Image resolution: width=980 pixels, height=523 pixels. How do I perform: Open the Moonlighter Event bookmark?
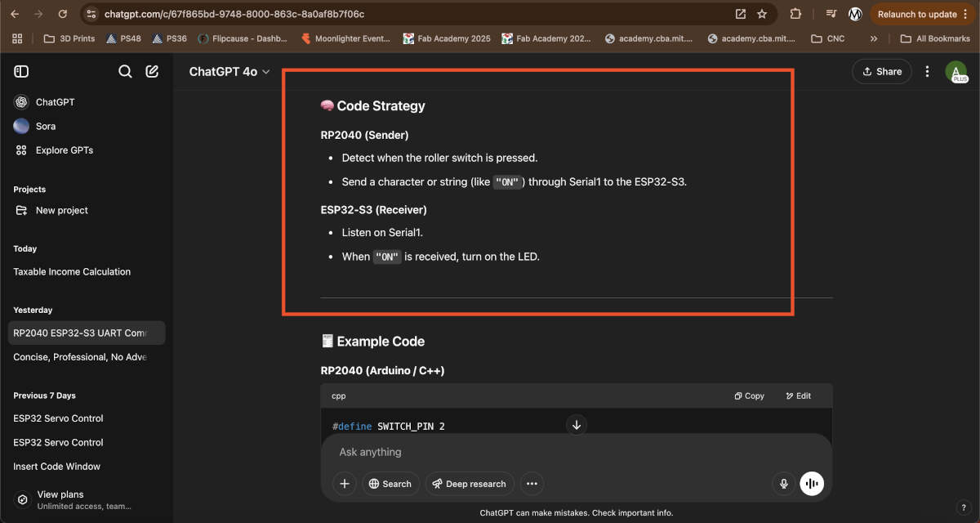(346, 38)
